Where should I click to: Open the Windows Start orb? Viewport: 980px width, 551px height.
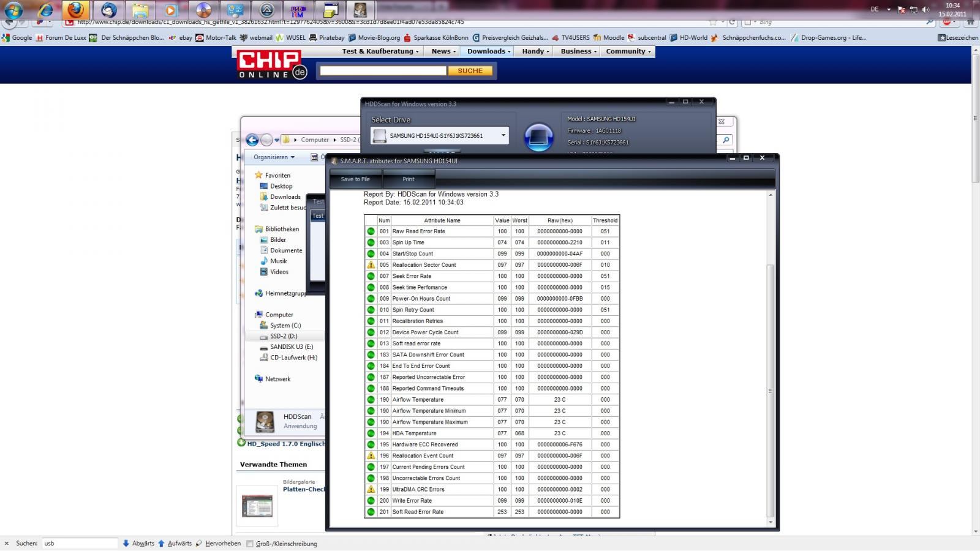[13, 10]
